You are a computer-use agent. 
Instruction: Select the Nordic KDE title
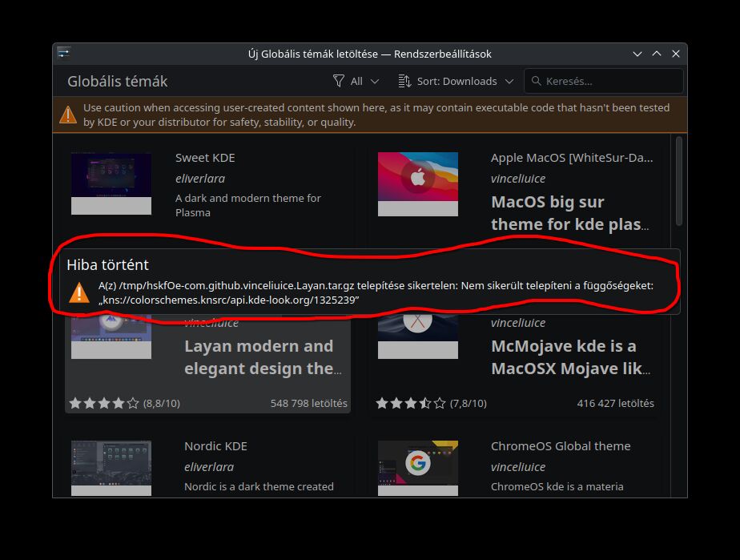click(x=215, y=446)
